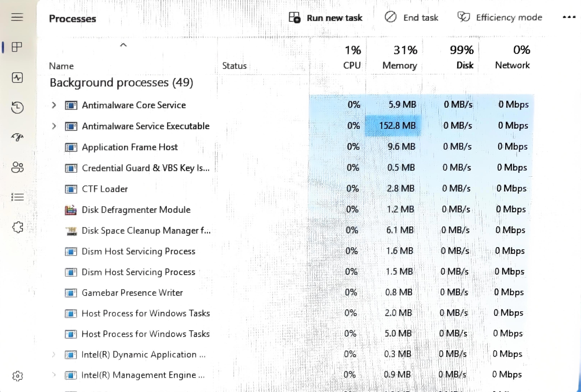Click the Processes page title

(72, 19)
